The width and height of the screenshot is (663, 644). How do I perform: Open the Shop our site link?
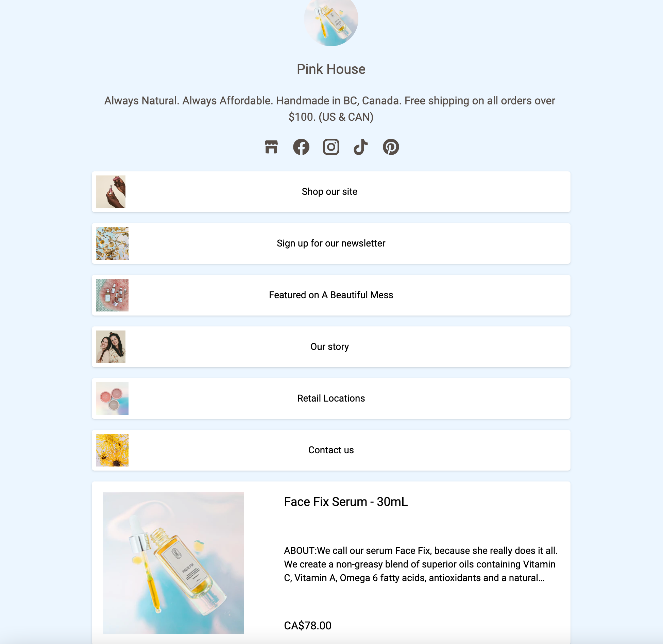point(330,191)
